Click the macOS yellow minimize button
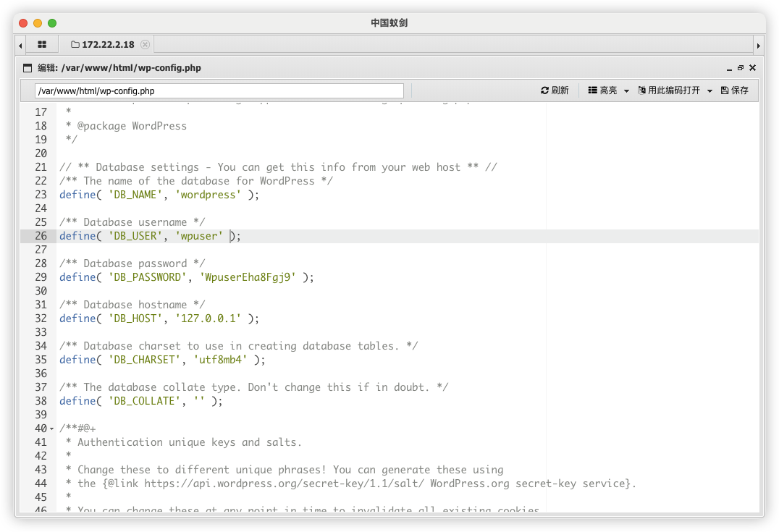Image resolution: width=779 pixels, height=532 pixels. point(37,23)
